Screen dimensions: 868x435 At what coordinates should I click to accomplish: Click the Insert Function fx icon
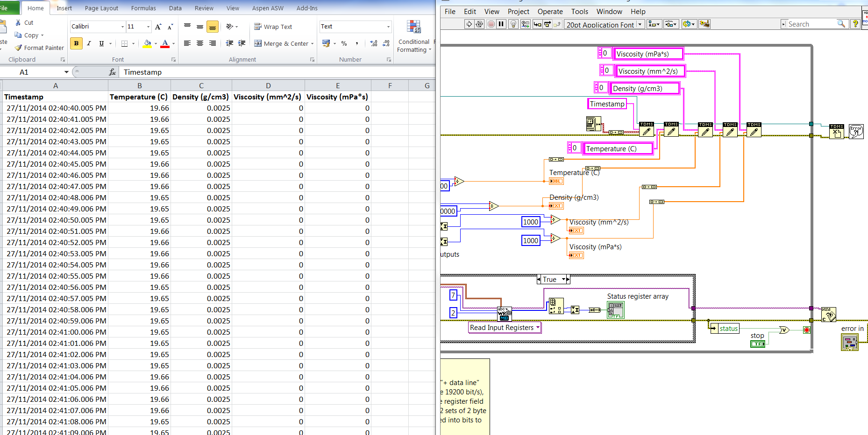[112, 72]
